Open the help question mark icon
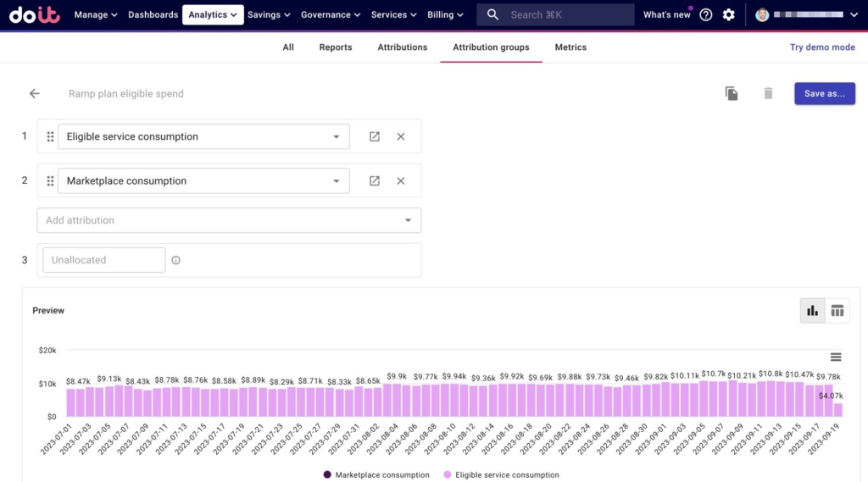Viewport: 868px width, 482px height. pos(706,15)
